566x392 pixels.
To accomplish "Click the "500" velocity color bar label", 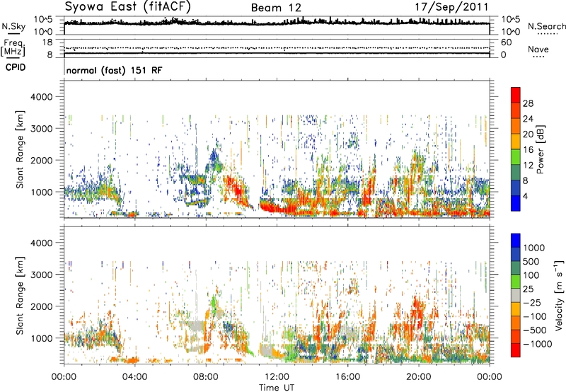I will (531, 261).
